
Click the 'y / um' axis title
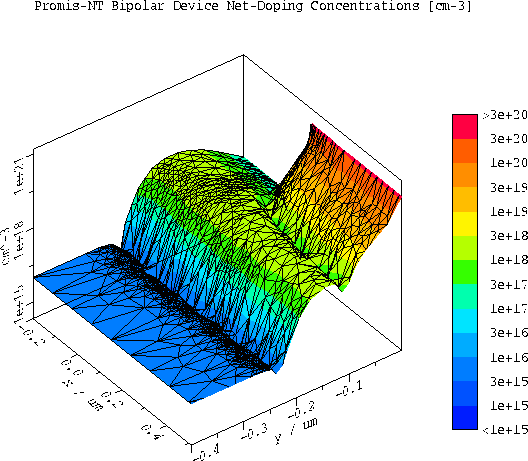[x=296, y=431]
